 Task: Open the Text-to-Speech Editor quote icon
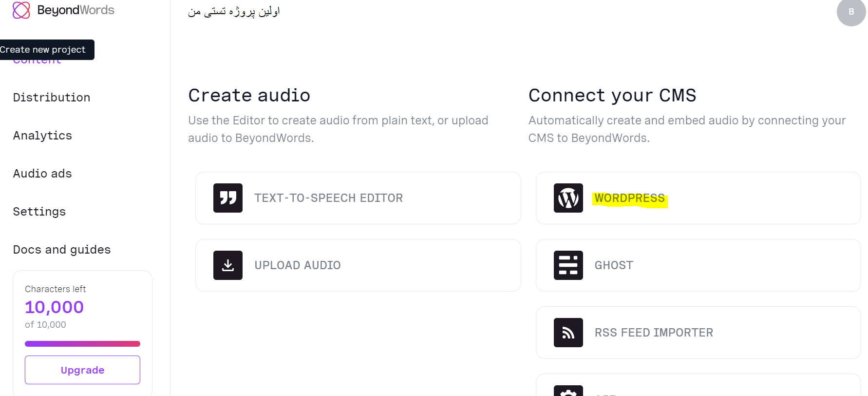click(x=228, y=198)
